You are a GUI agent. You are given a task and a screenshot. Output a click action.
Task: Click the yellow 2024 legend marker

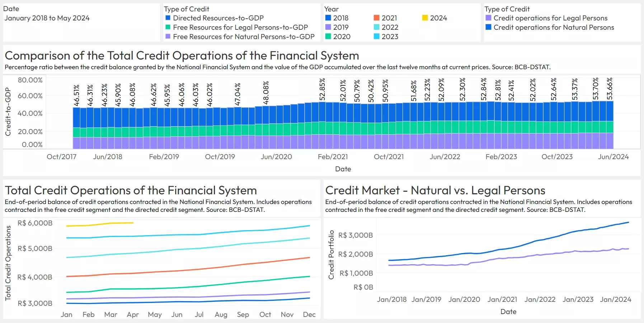(425, 18)
